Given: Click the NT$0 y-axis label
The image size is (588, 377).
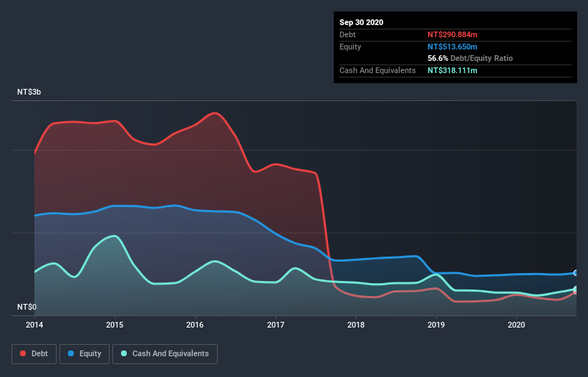Looking at the screenshot, I should click(x=27, y=307).
